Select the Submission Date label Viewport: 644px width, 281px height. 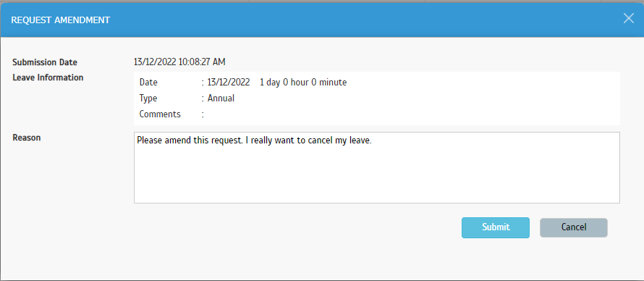click(45, 62)
